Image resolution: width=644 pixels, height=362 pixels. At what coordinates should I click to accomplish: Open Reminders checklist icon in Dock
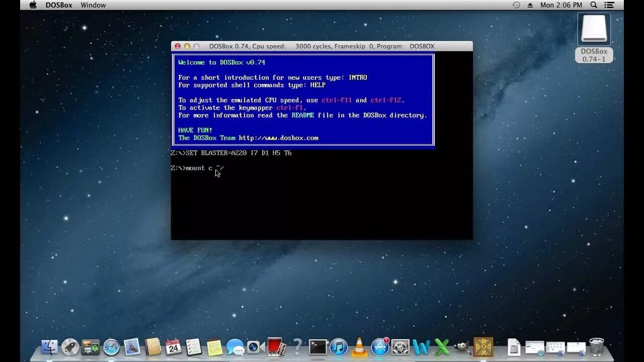pos(194,347)
